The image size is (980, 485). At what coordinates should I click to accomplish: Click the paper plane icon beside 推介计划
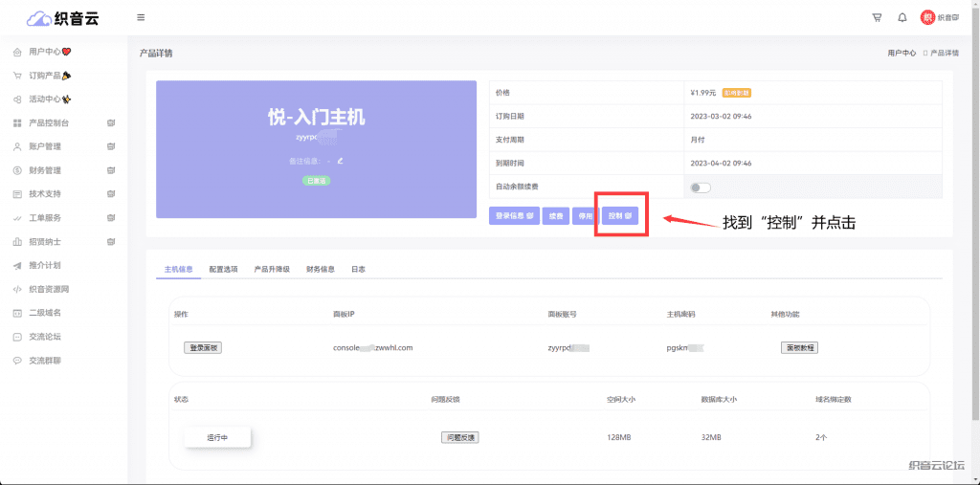click(17, 265)
